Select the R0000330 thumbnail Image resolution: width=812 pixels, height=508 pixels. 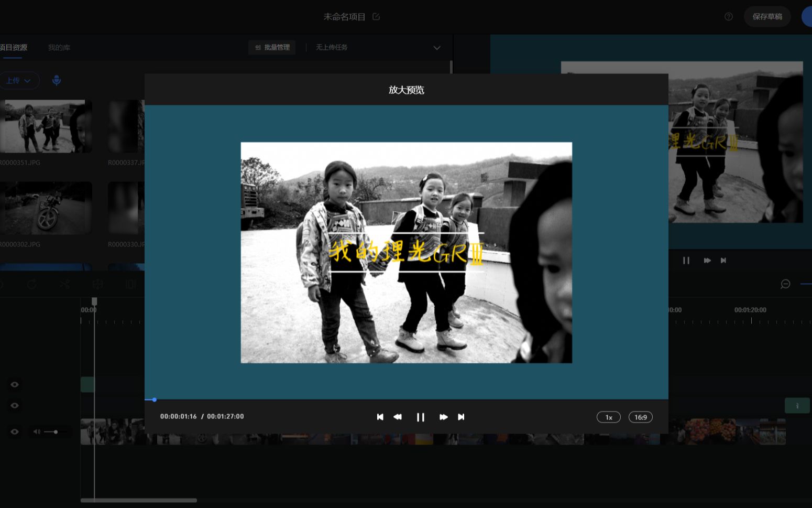[126, 208]
